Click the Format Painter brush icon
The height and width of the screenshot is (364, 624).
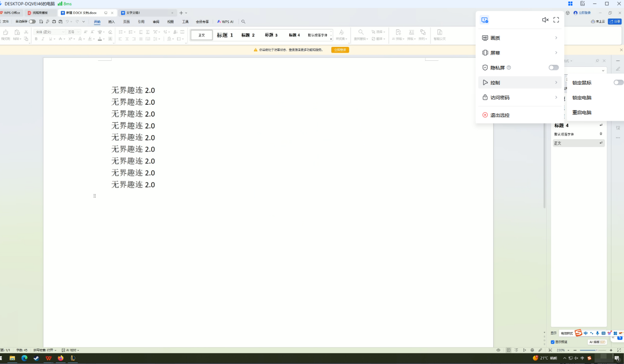tap(5, 35)
